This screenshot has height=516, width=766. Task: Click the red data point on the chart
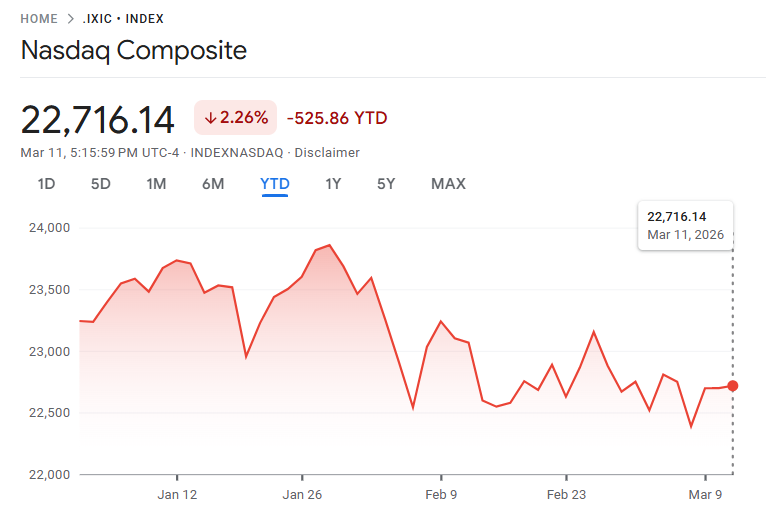(733, 386)
